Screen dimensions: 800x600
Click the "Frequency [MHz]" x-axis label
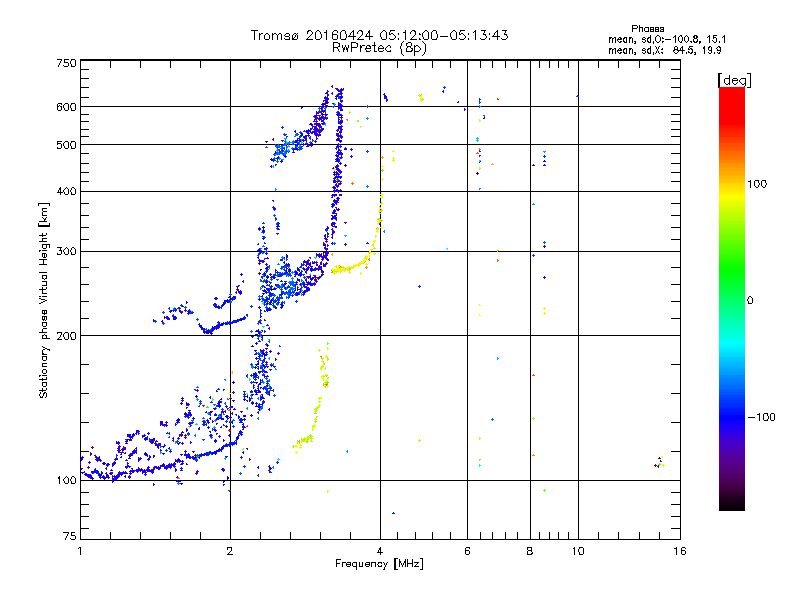coord(379,564)
